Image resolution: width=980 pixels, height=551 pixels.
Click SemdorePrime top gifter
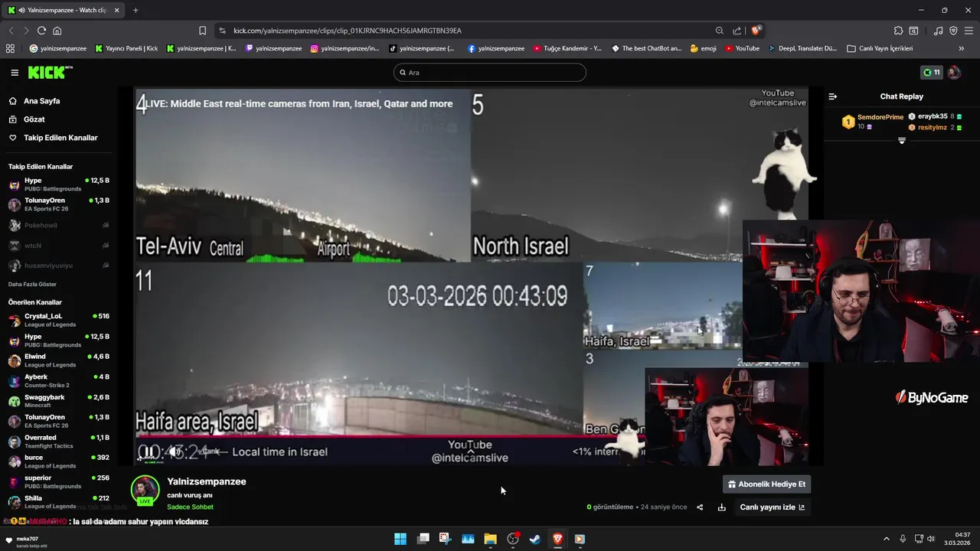pos(880,117)
